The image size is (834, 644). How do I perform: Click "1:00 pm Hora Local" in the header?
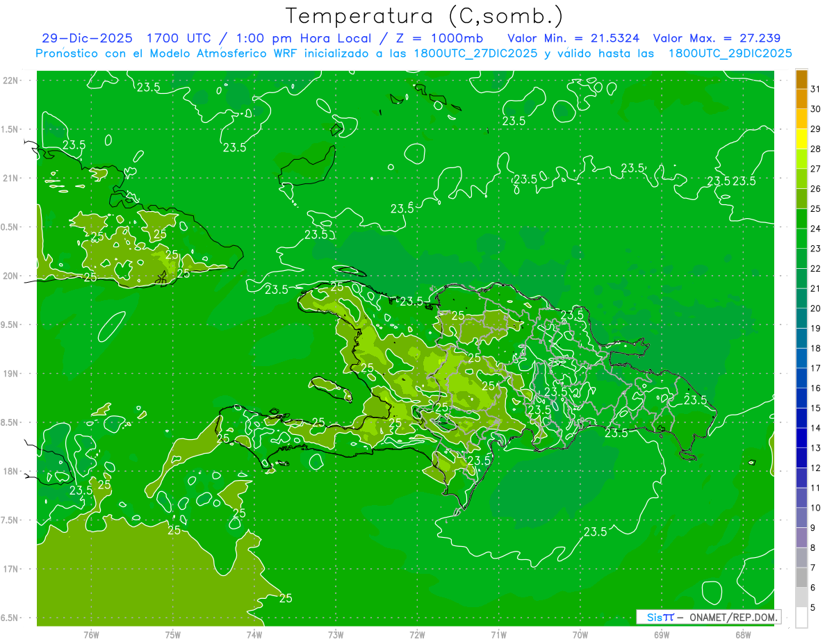tap(308, 38)
